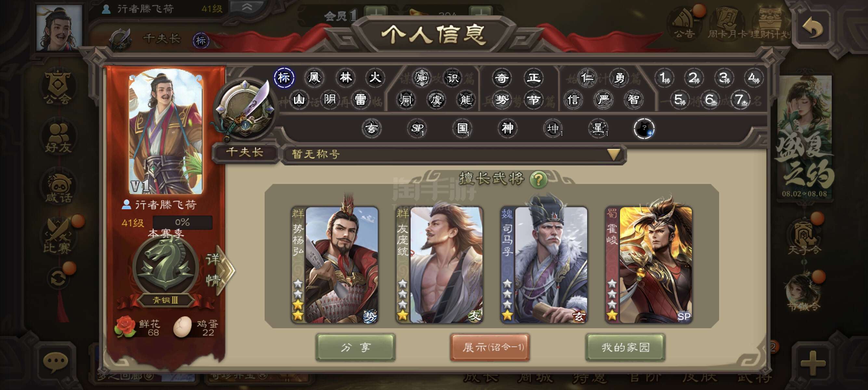This screenshot has width=868, height=390.
Task: Click the 公告 announcement horn icon
Action: tap(684, 22)
